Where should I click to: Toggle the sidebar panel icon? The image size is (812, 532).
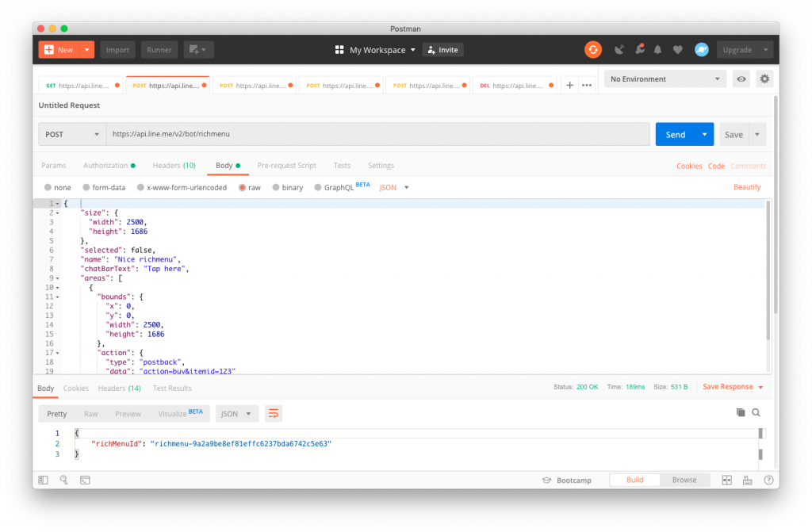(43, 480)
